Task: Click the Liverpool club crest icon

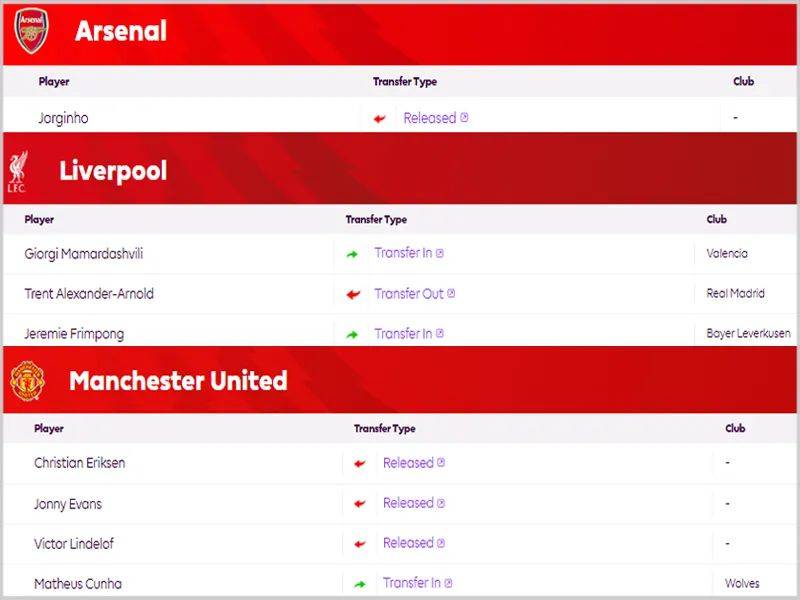Action: pyautogui.click(x=17, y=171)
